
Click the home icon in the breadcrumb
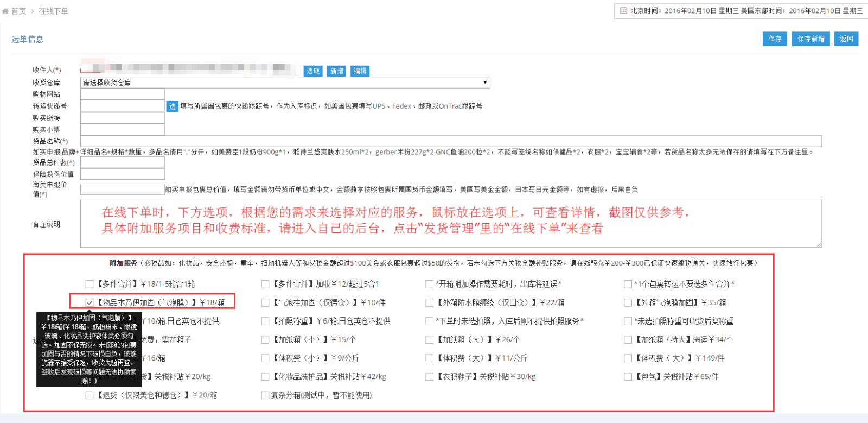5,11
